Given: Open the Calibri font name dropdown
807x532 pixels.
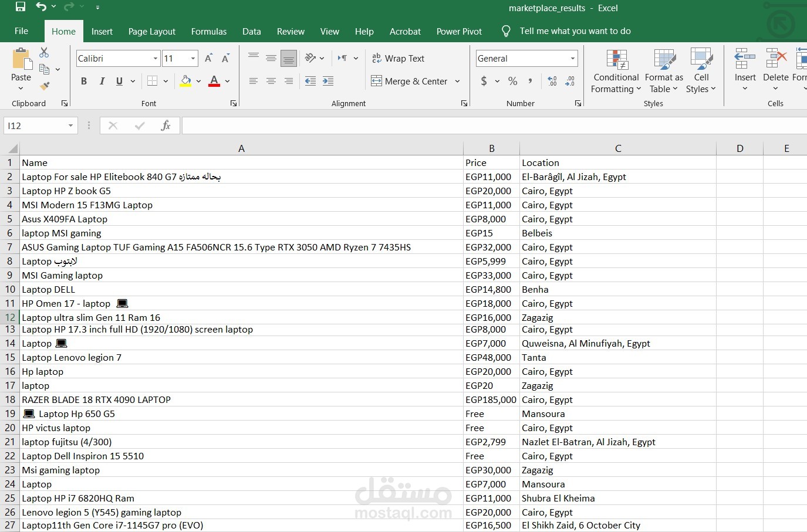Looking at the screenshot, I should (156, 58).
